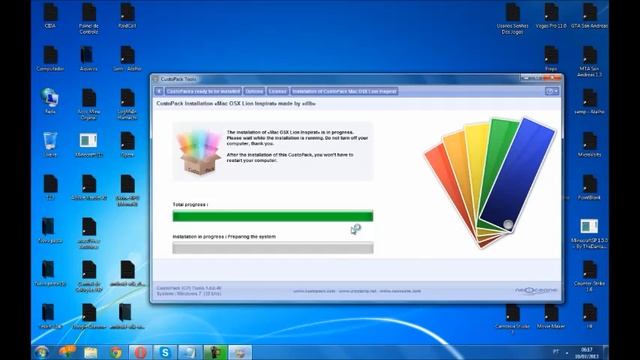Click the color swatch fan image

coord(490,182)
